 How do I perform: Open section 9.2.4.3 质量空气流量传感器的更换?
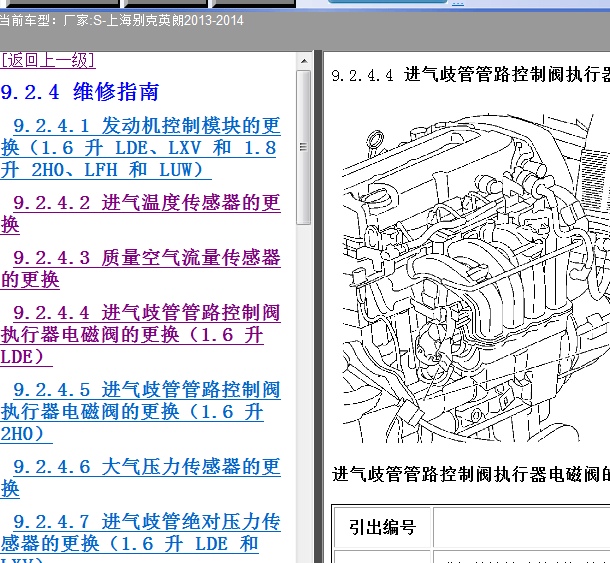pyautogui.click(x=140, y=268)
